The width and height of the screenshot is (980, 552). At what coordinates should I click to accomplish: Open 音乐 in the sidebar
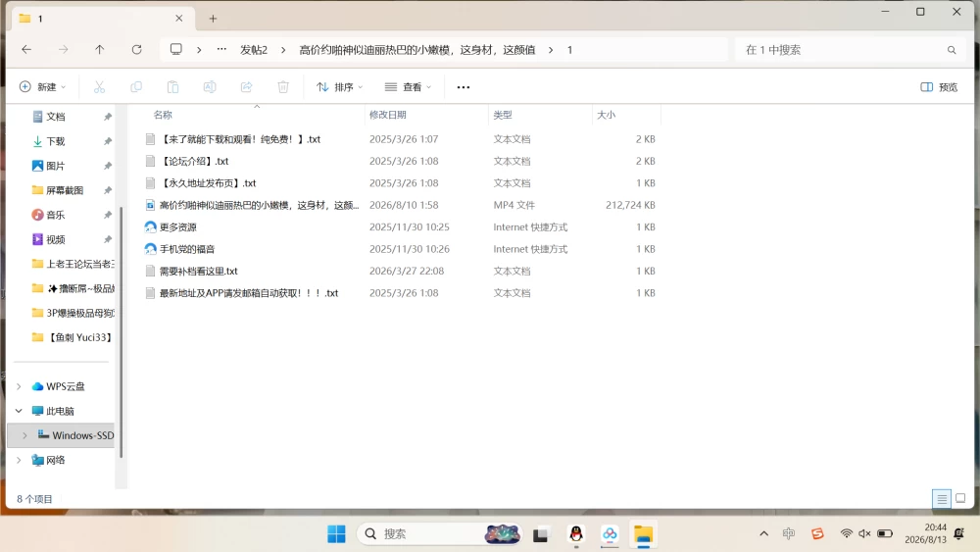pyautogui.click(x=55, y=215)
